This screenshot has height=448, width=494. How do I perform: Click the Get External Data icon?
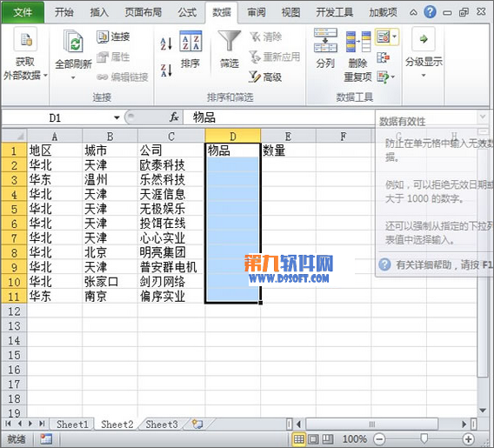(x=25, y=39)
